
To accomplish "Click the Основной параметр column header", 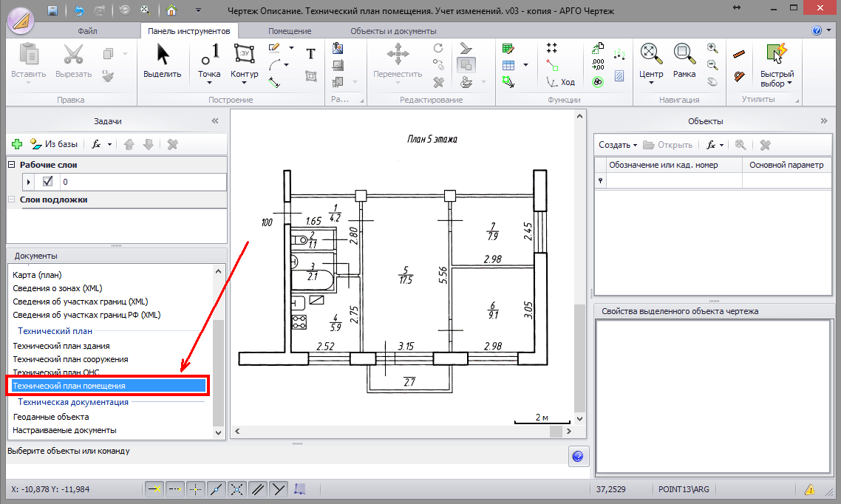I will click(786, 165).
